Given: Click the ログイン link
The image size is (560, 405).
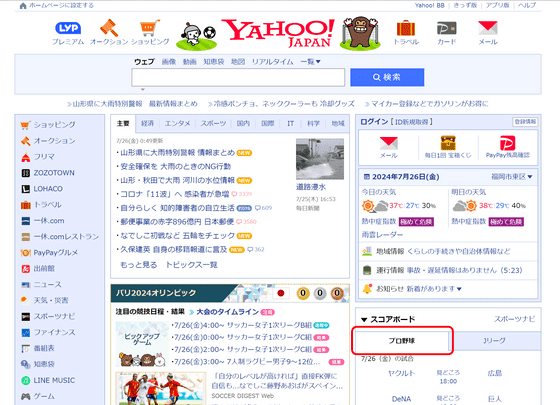Looking at the screenshot, I should coord(374,122).
